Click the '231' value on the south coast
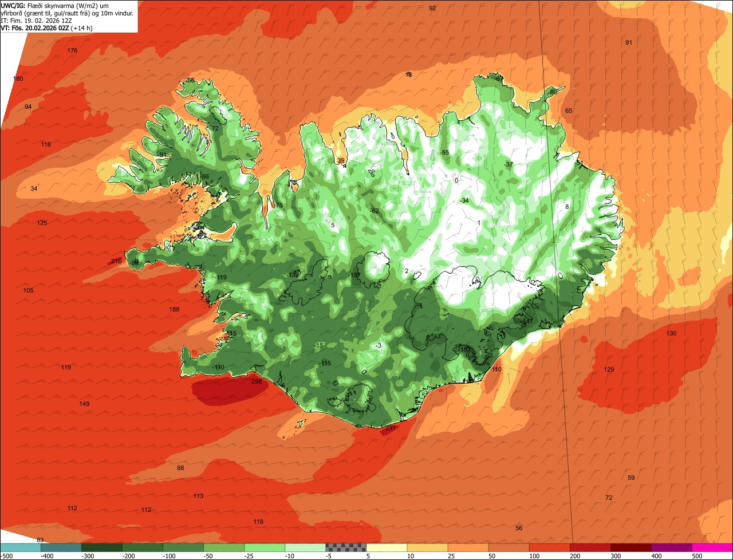Screen dimensions: 733x560 click(391, 428)
